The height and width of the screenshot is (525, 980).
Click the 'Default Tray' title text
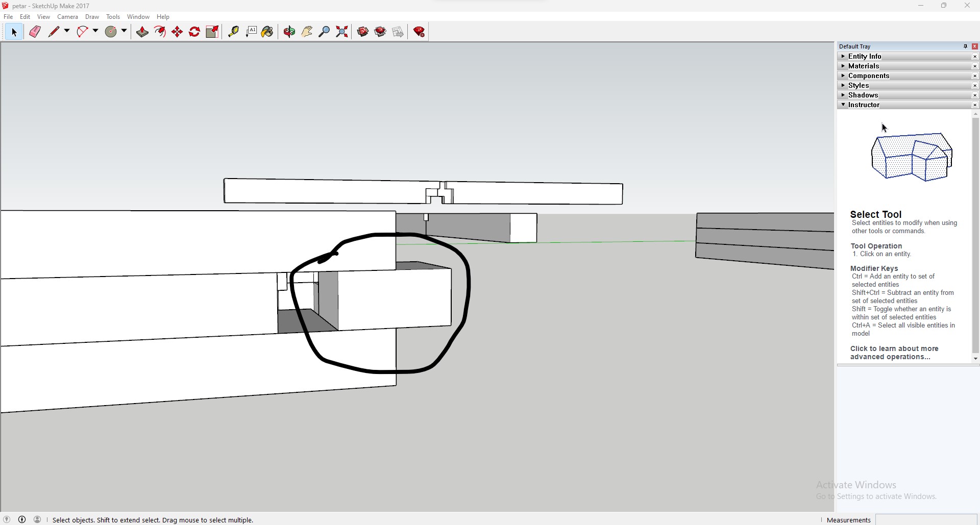(x=854, y=46)
